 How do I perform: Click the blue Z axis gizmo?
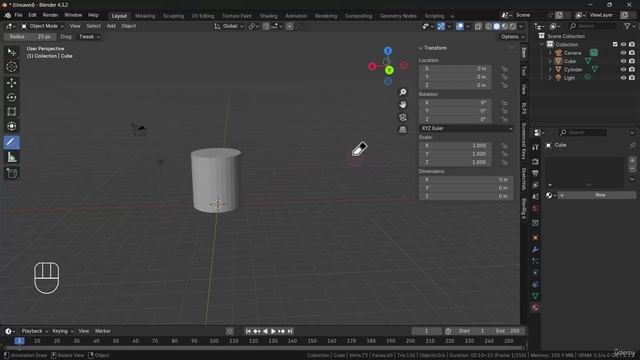pos(388,51)
